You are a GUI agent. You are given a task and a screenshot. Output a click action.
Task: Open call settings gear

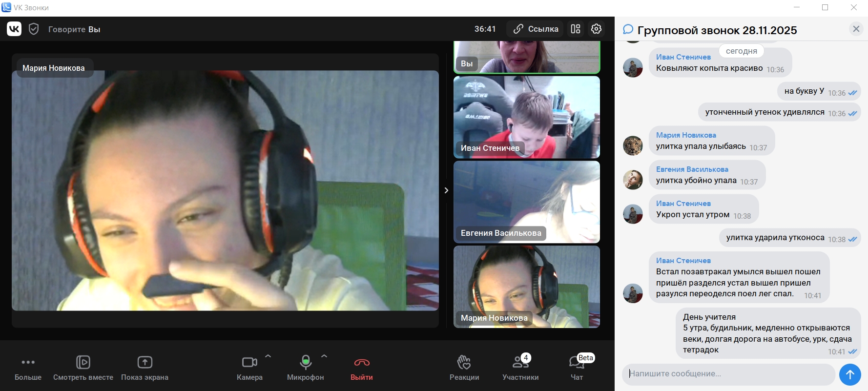(x=596, y=29)
